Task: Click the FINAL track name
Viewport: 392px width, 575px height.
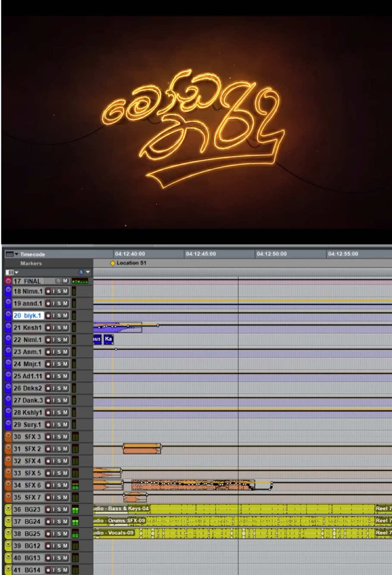Action: (x=32, y=281)
